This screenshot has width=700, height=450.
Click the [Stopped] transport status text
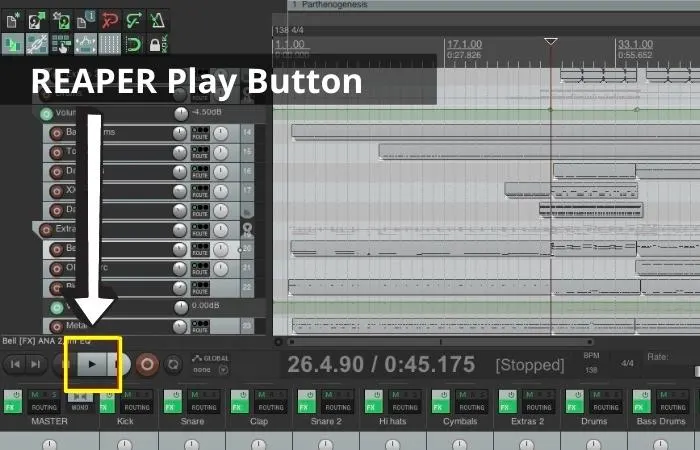point(530,365)
